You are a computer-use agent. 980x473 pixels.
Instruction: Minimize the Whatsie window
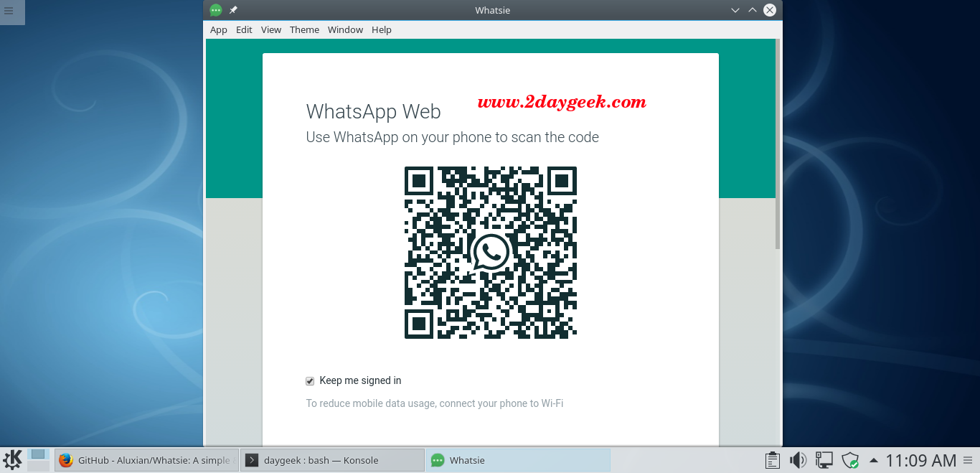click(735, 10)
